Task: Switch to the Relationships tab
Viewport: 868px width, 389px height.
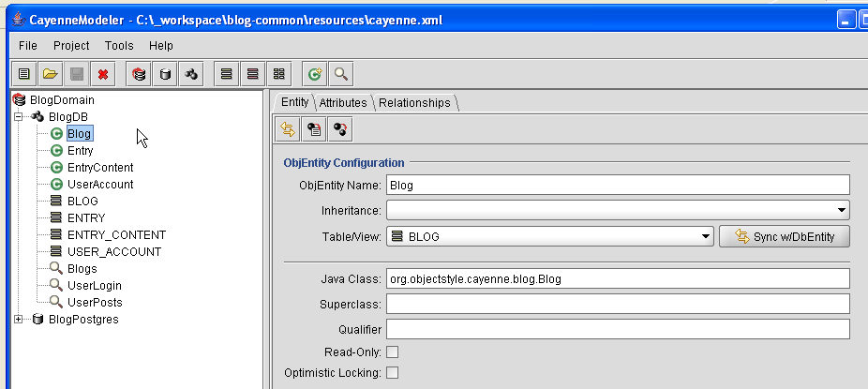Action: (415, 103)
